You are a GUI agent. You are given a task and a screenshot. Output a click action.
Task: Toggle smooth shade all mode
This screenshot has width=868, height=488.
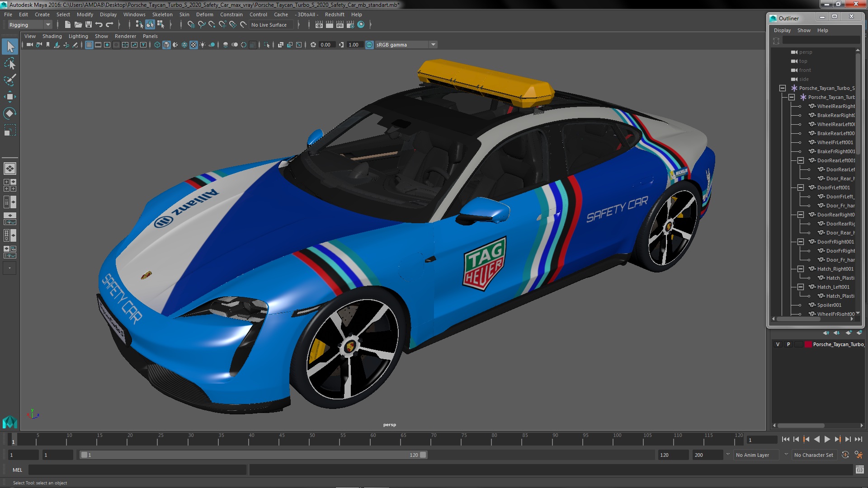pos(166,45)
